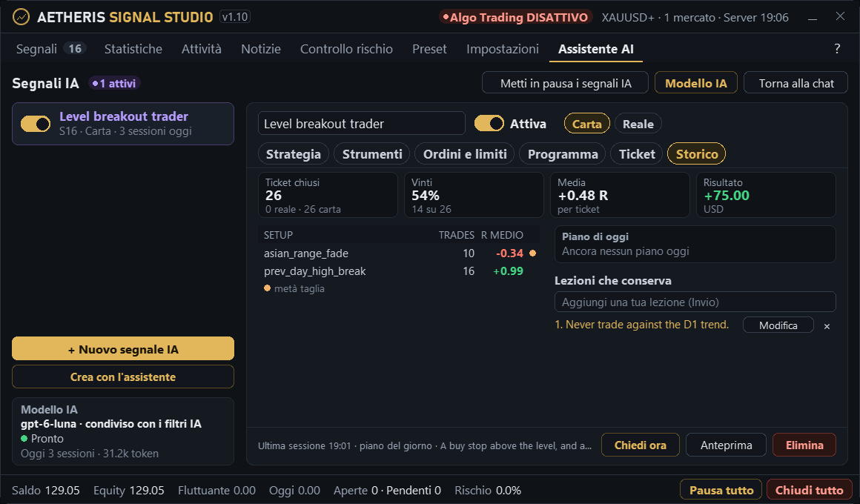Click Metti in pausa i segnali IA
The height and width of the screenshot is (504, 860).
[566, 83]
